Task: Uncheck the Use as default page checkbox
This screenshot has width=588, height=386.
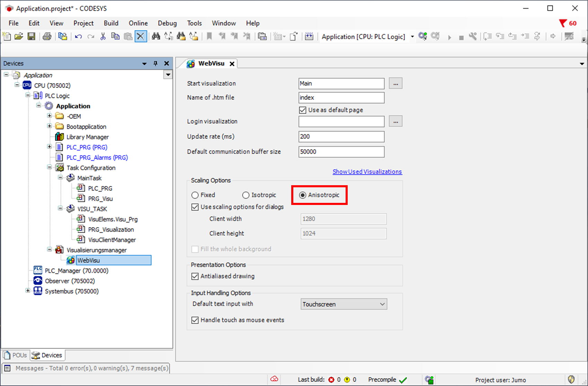Action: click(x=303, y=110)
